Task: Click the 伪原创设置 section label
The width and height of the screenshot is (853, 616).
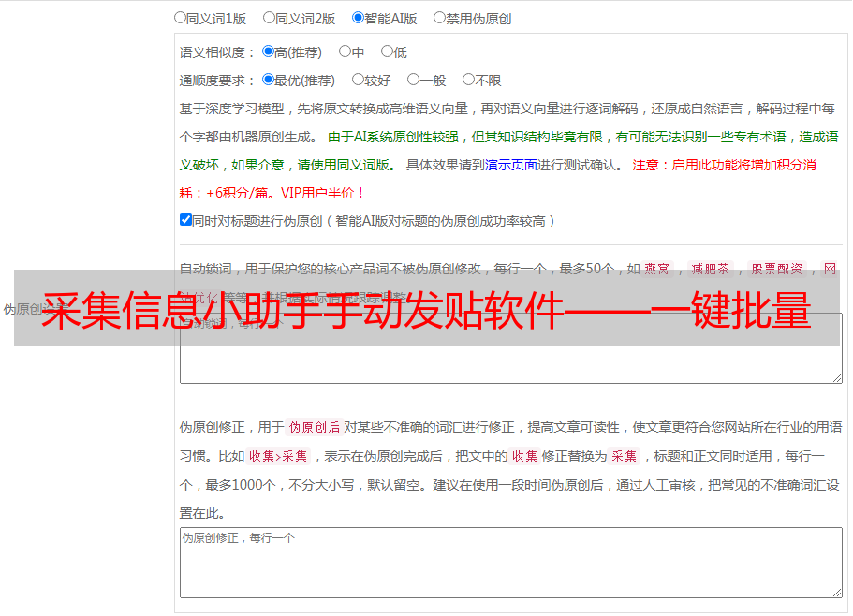Action: tap(36, 309)
